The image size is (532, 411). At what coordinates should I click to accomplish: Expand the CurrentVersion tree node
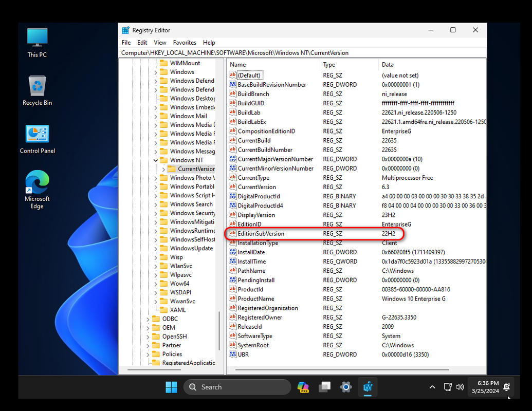pos(163,169)
